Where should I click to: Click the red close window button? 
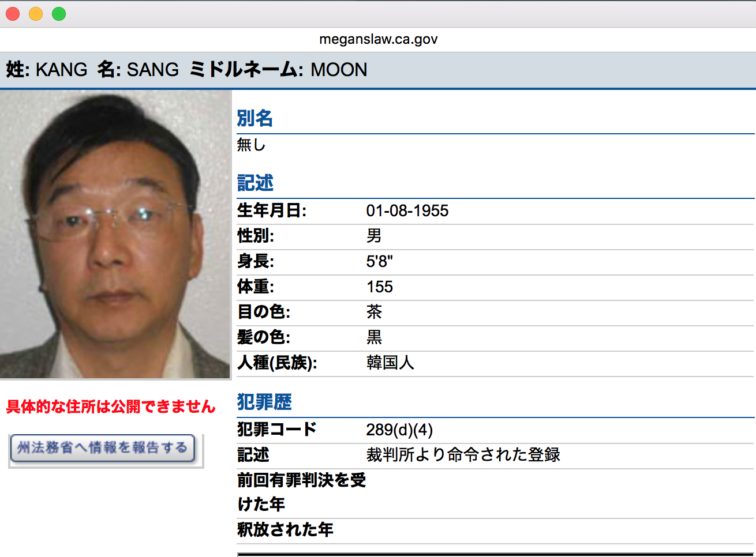click(13, 14)
